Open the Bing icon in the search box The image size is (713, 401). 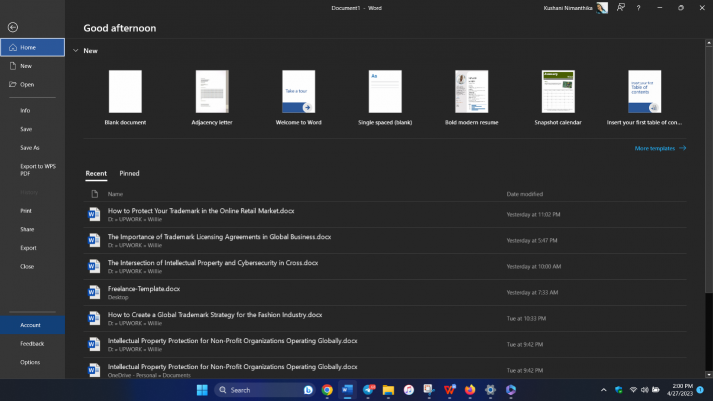click(x=308, y=390)
